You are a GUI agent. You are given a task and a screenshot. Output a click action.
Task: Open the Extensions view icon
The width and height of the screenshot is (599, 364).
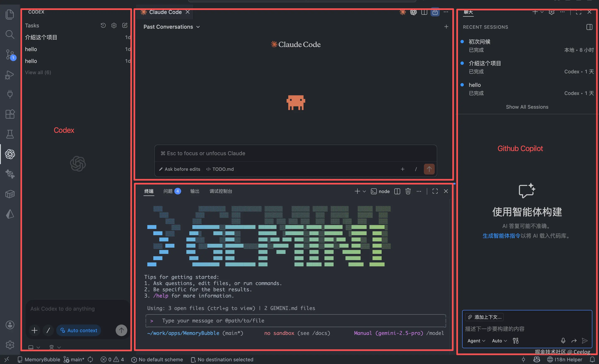point(10,114)
